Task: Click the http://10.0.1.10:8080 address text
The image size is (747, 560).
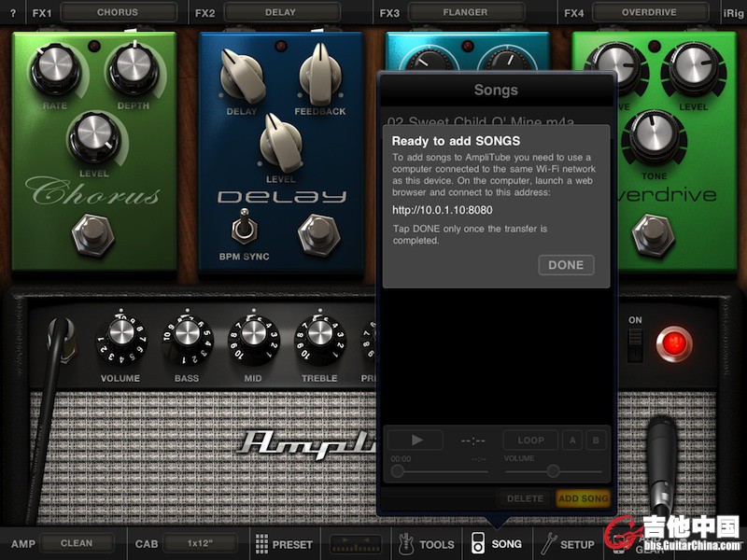Action: [442, 210]
